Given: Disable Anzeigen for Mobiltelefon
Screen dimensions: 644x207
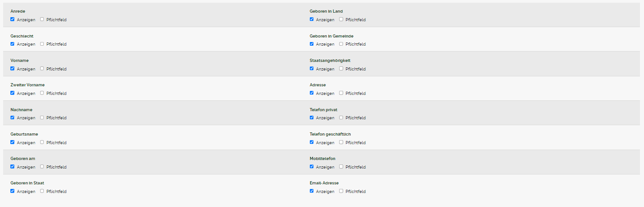Looking at the screenshot, I should (x=312, y=167).
